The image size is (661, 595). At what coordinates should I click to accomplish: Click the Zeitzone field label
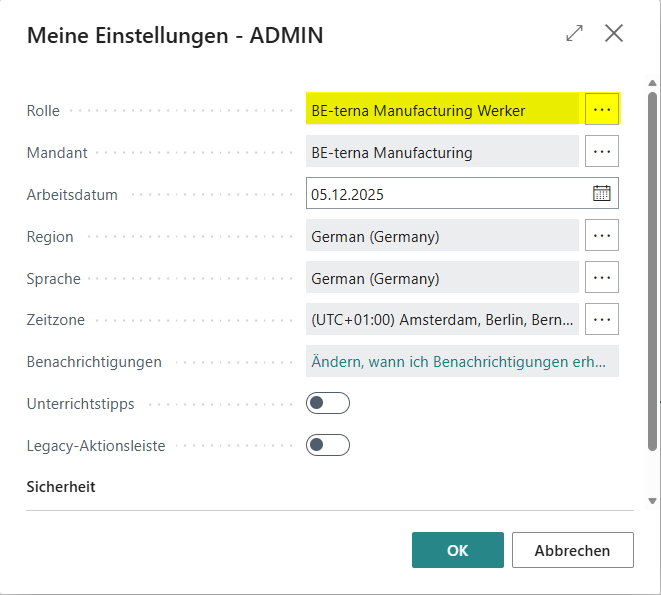pyautogui.click(x=56, y=320)
